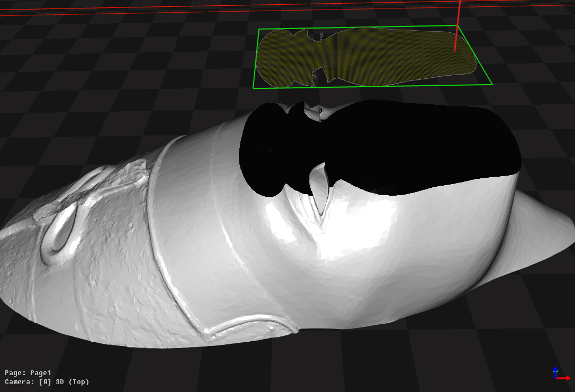This screenshot has width=575, height=392.
Task: Click the blue Z-axis arrow of gizmo
Action: point(554,369)
